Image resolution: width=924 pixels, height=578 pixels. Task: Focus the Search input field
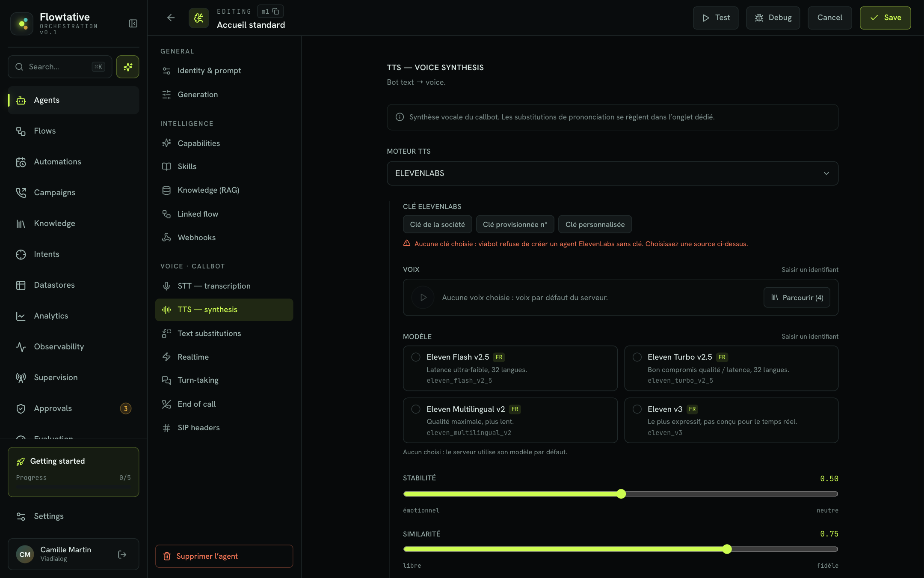coord(60,67)
